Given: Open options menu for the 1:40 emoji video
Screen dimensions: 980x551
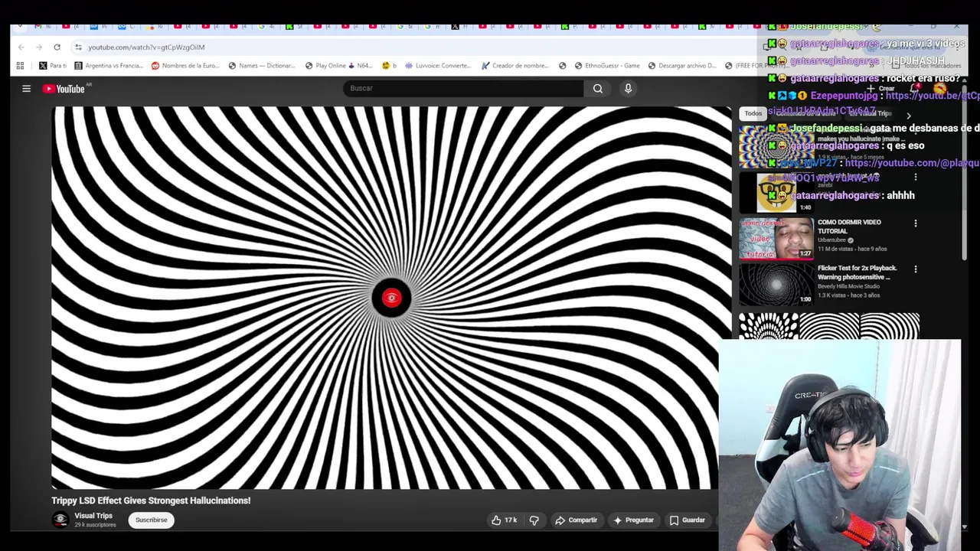Looking at the screenshot, I should (915, 178).
